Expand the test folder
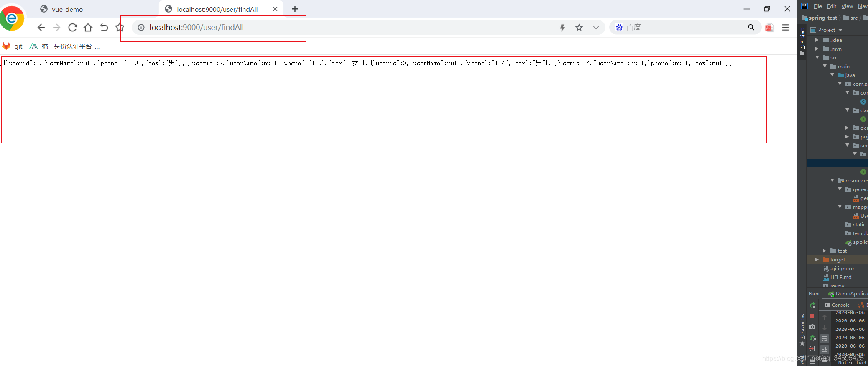The width and height of the screenshot is (868, 366). pyautogui.click(x=825, y=251)
